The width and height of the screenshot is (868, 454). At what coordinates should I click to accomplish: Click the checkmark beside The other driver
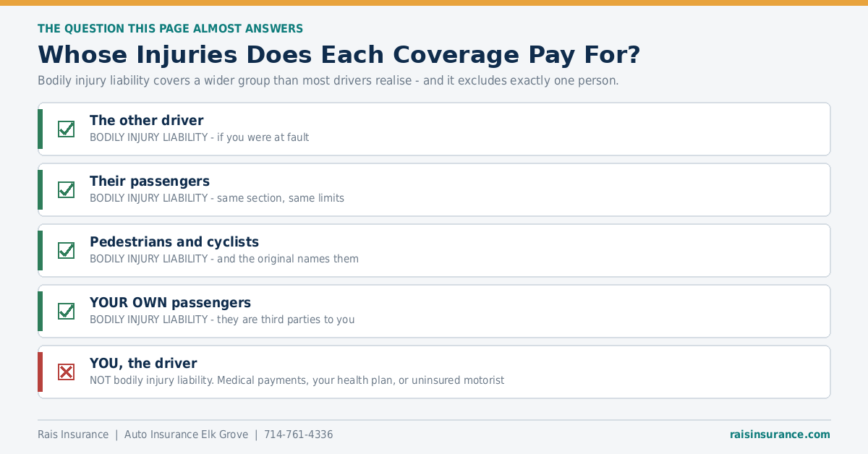(66, 129)
